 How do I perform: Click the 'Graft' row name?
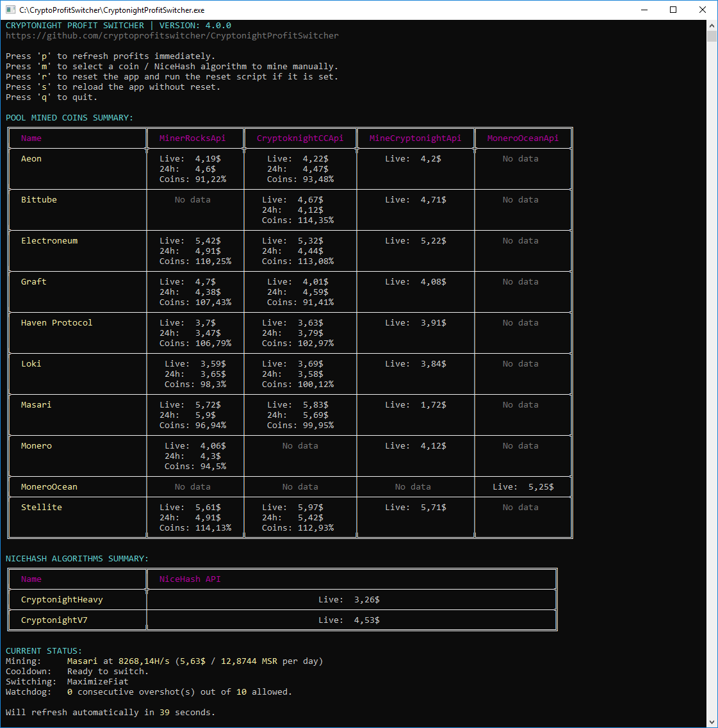coord(33,281)
